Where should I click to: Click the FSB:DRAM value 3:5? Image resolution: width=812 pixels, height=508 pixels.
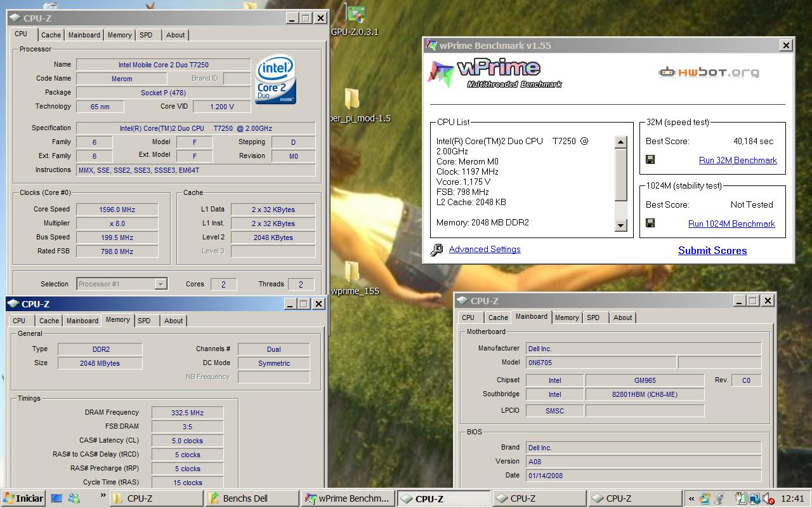click(x=187, y=427)
